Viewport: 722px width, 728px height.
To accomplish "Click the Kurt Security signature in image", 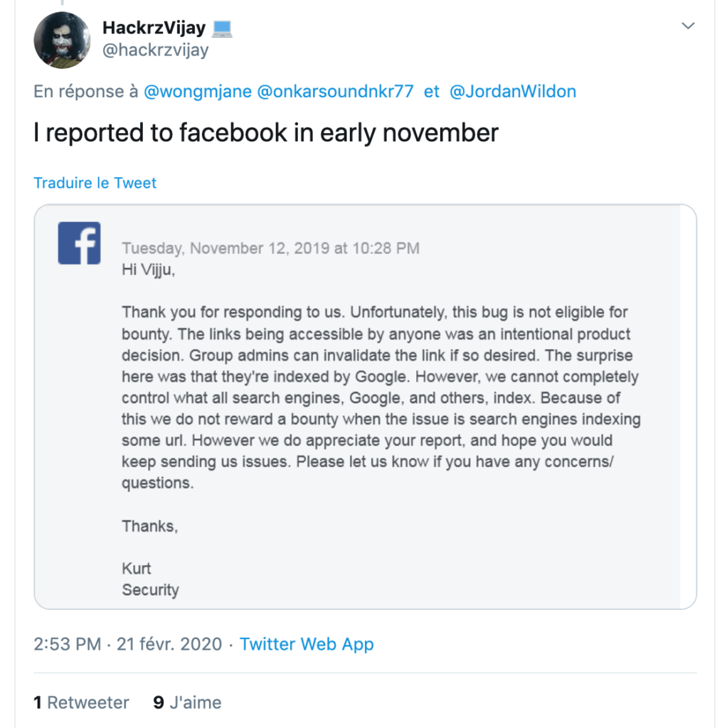I will 150,579.
